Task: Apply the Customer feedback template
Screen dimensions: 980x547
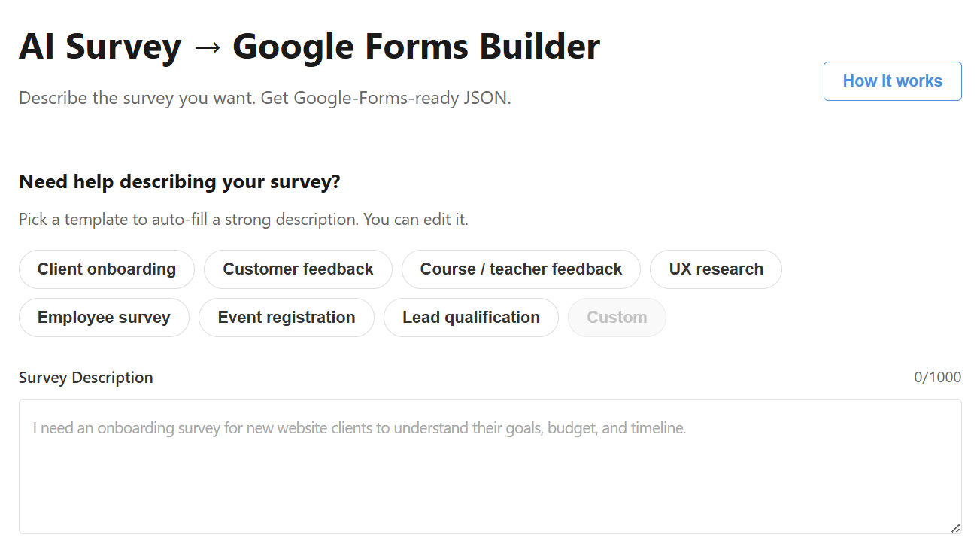Action: [298, 269]
